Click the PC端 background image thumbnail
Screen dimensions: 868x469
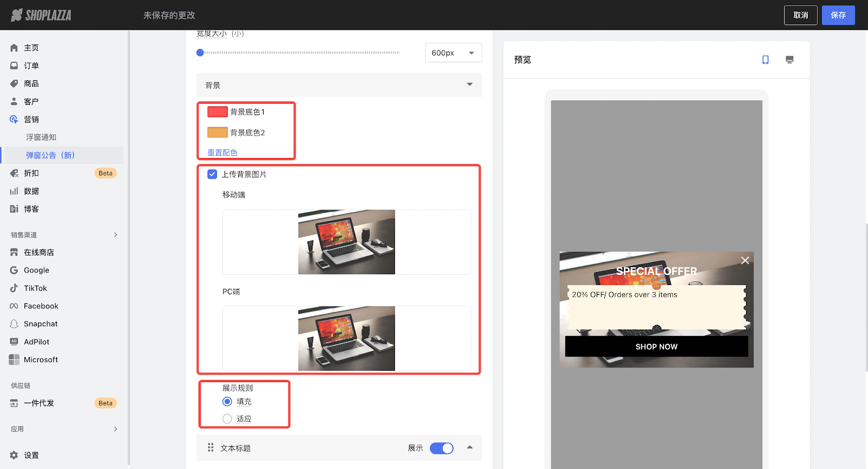tap(347, 339)
